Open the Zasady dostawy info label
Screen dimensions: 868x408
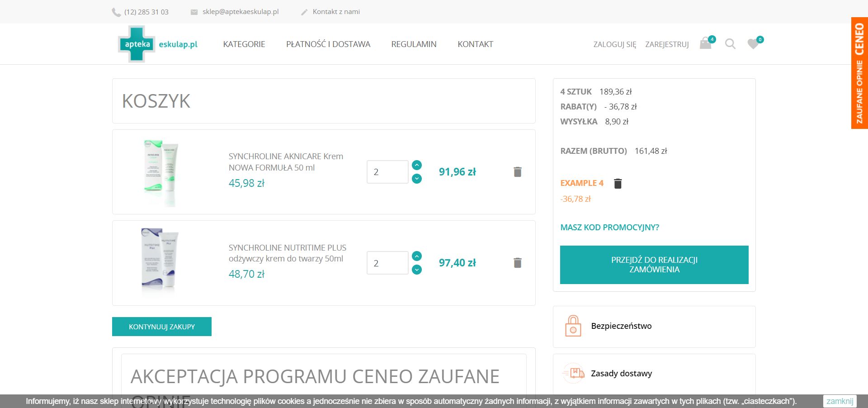coord(621,374)
